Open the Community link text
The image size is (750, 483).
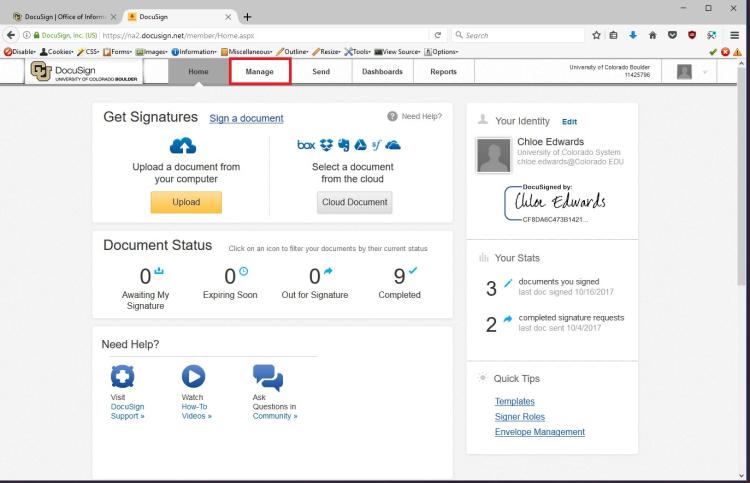coord(275,416)
